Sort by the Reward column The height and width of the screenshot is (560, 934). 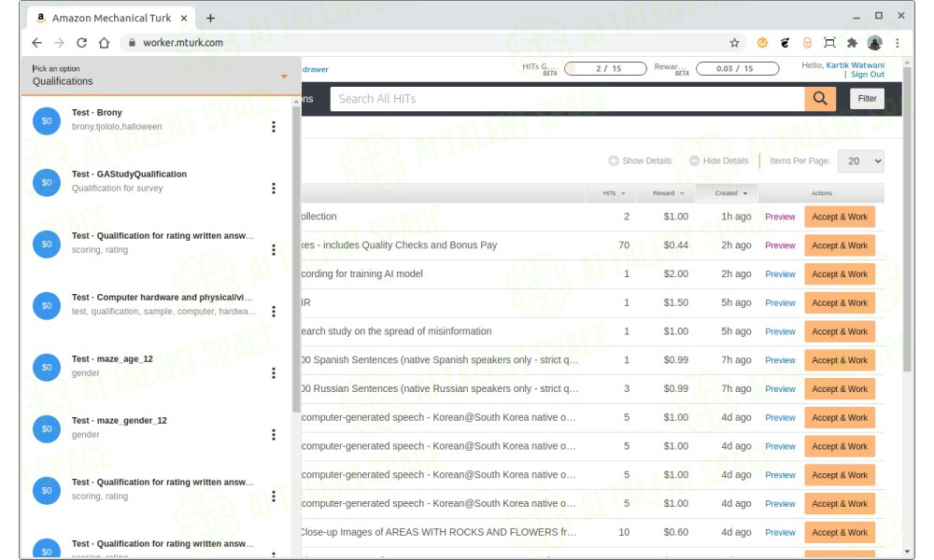[x=668, y=193]
